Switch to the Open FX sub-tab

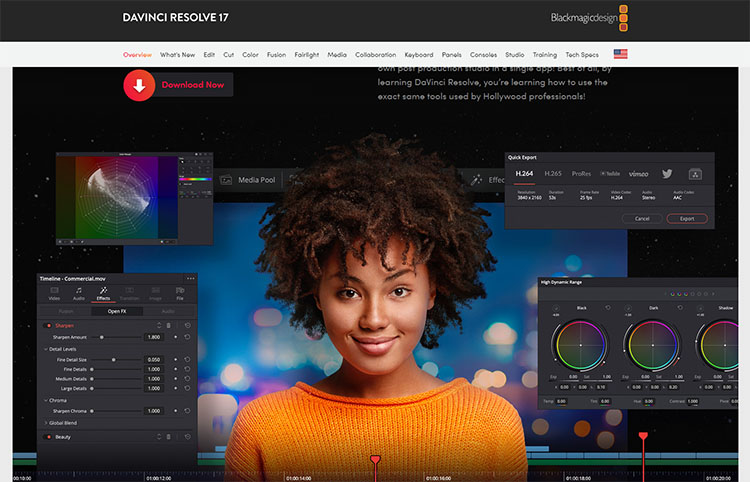pos(117,311)
